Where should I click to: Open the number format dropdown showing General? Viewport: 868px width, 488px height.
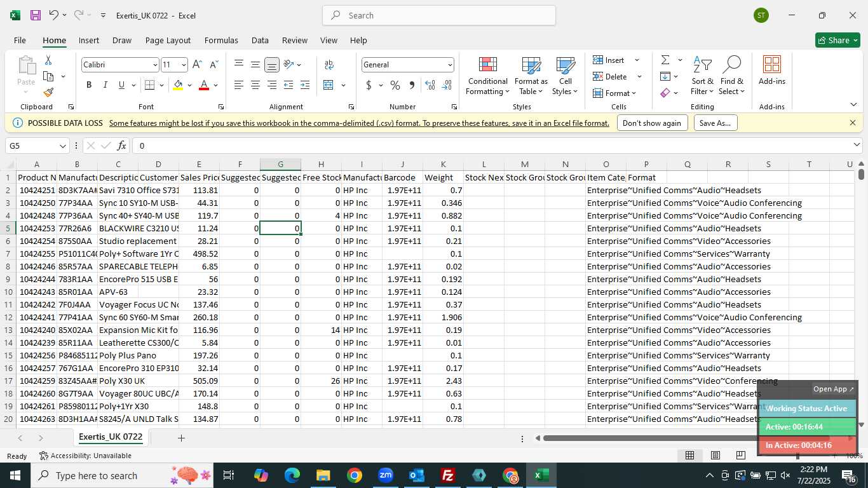[450, 65]
